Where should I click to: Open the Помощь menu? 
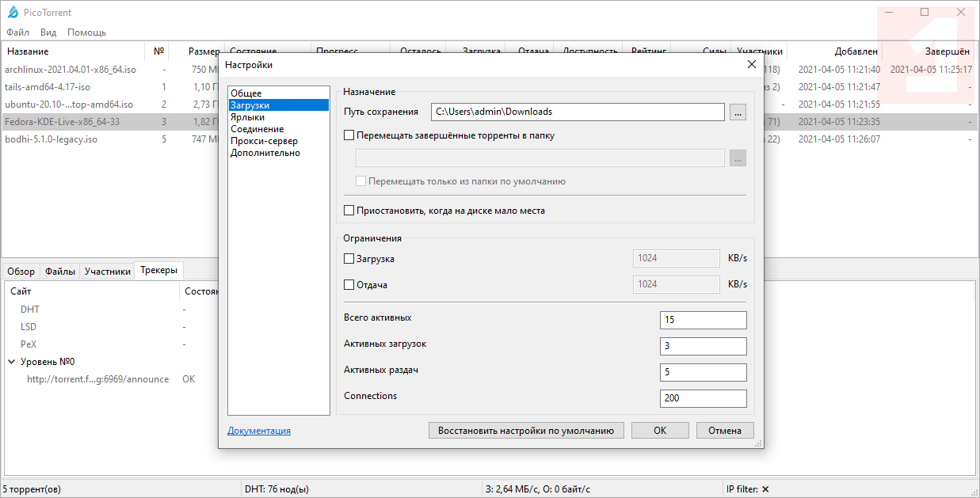pyautogui.click(x=86, y=32)
